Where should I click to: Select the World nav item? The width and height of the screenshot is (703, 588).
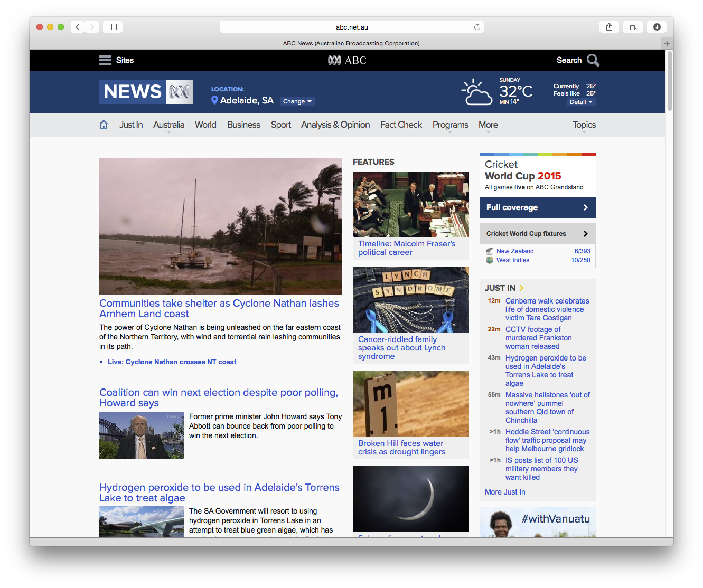pyautogui.click(x=205, y=125)
